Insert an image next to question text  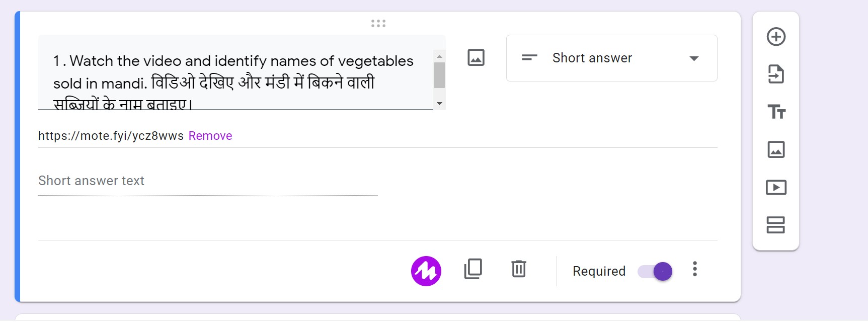476,57
